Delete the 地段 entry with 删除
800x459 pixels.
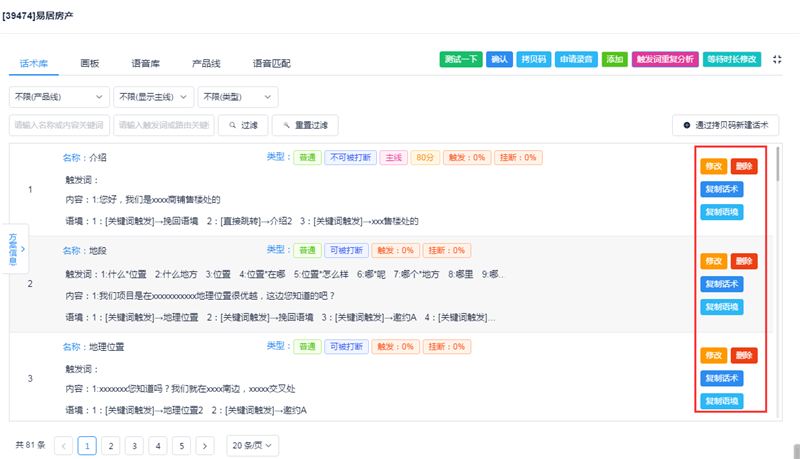(x=744, y=262)
